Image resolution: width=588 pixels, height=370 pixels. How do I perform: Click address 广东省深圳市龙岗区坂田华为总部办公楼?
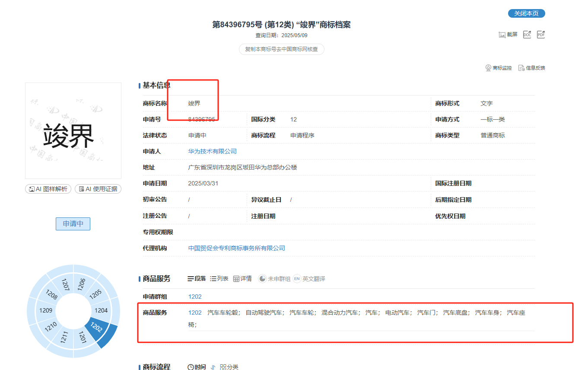click(x=242, y=167)
